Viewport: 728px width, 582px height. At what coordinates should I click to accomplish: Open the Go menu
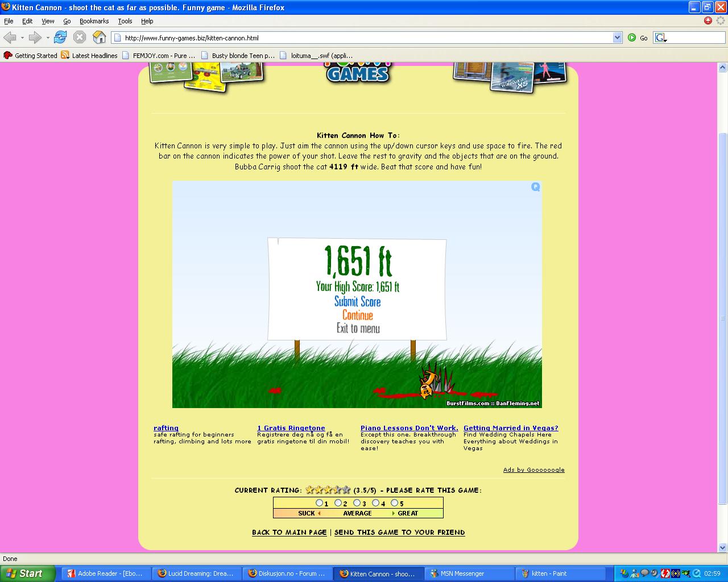coord(67,21)
